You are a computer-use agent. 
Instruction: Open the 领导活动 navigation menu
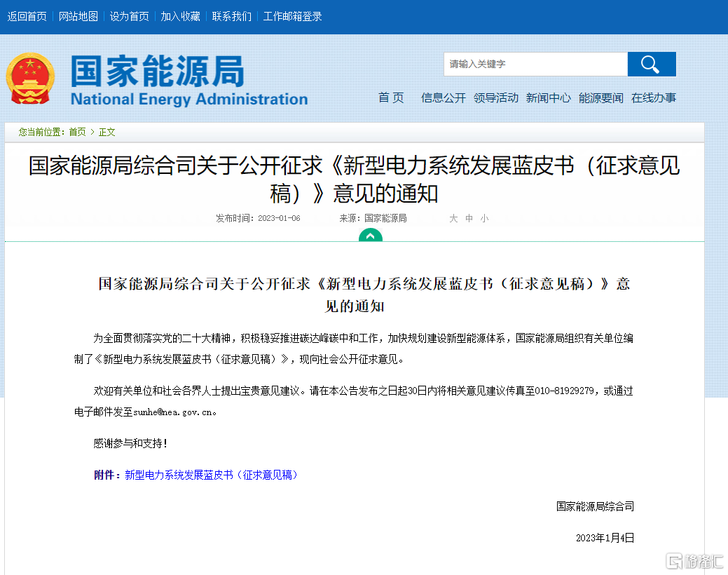(496, 97)
